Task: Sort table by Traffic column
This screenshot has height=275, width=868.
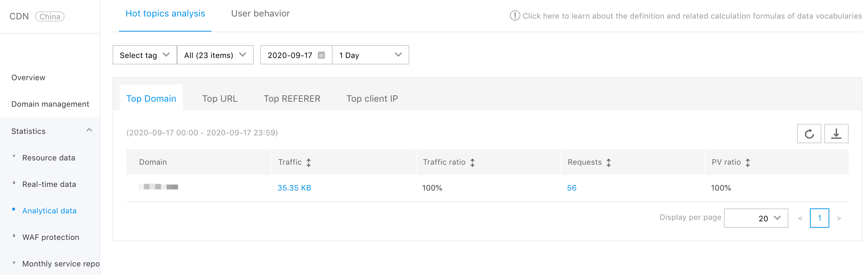Action: click(309, 163)
